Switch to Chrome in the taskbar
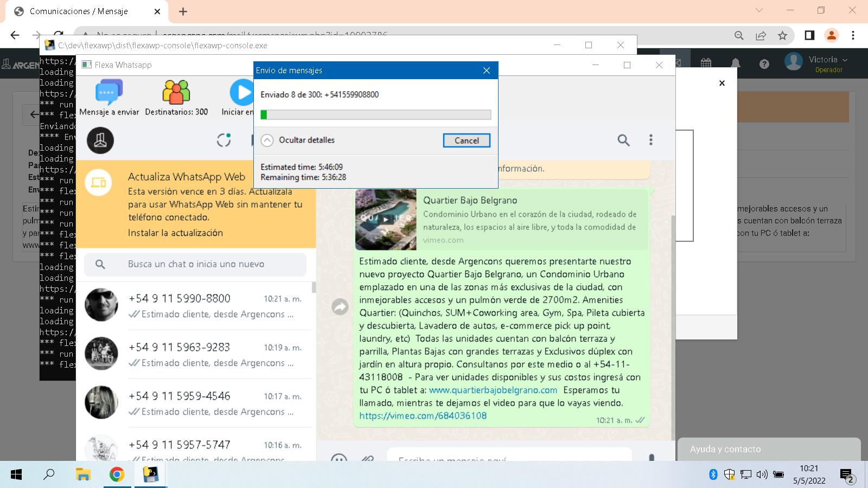This screenshot has height=488, width=868. pos(117,475)
